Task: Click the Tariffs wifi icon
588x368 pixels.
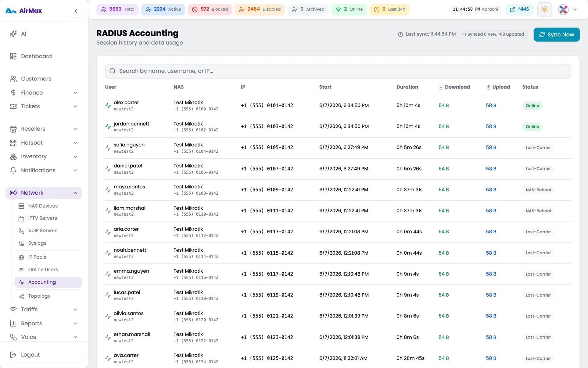Action: click(x=13, y=309)
